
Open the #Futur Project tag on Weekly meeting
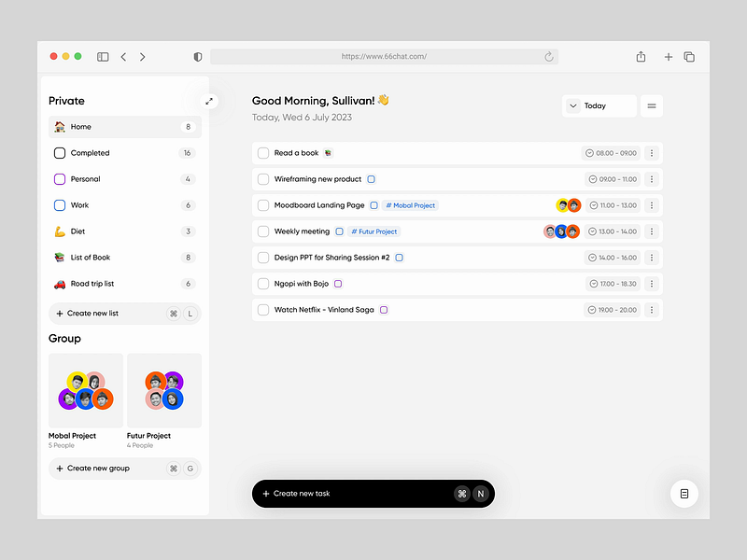[x=372, y=231]
